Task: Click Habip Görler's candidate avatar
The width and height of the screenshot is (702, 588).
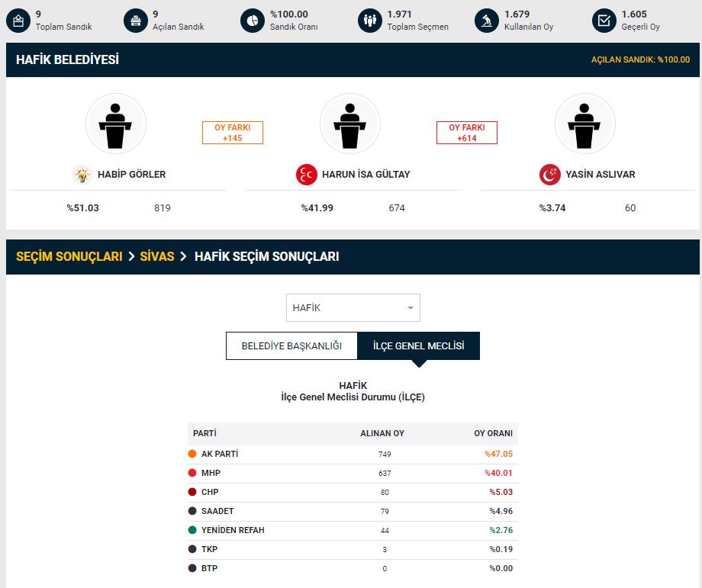Action: (116, 124)
